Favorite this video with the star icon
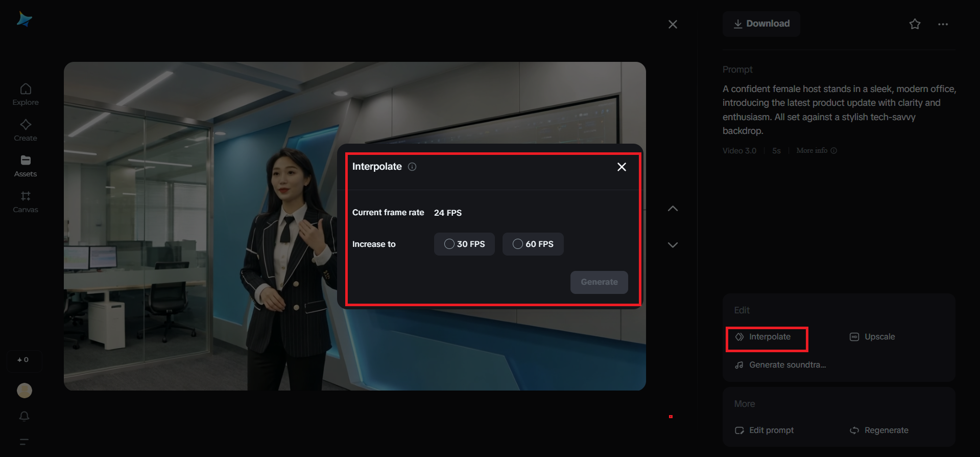The image size is (980, 457). (x=915, y=24)
